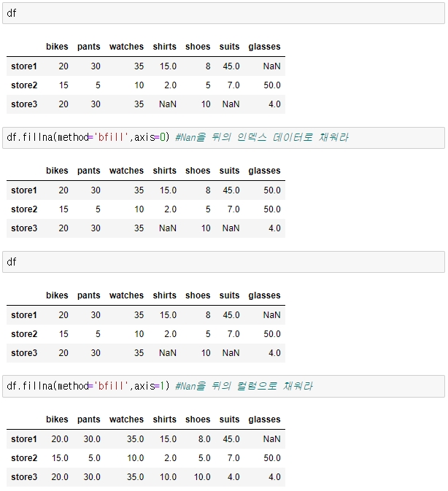Viewport: 448px width, 491px height.
Task: Click 'bfill' string in the axis=0 cell
Action: tap(111, 137)
